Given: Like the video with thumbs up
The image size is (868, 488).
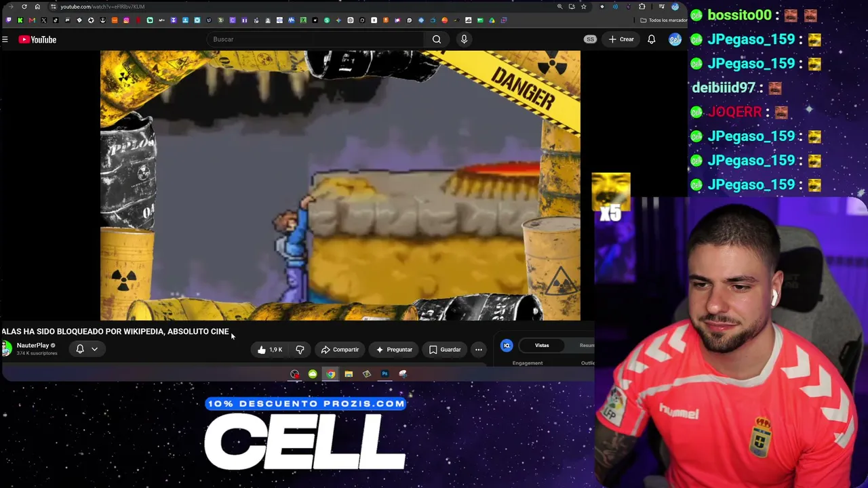Looking at the screenshot, I should (270, 350).
